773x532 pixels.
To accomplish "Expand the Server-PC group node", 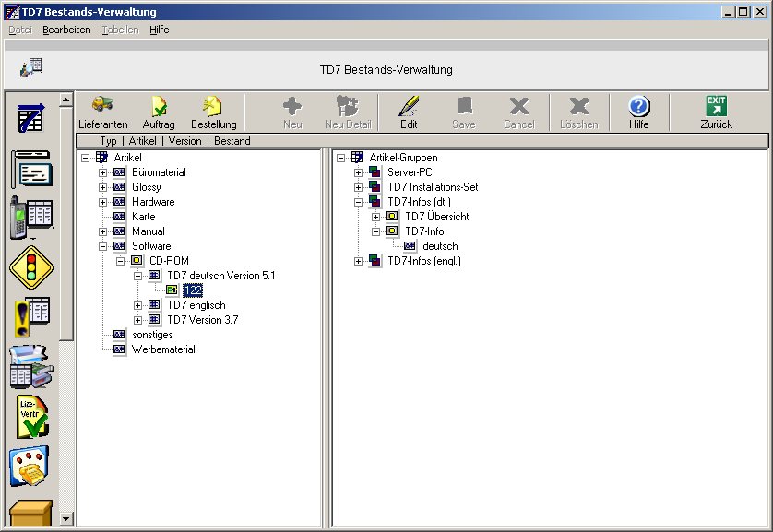I will (x=359, y=172).
